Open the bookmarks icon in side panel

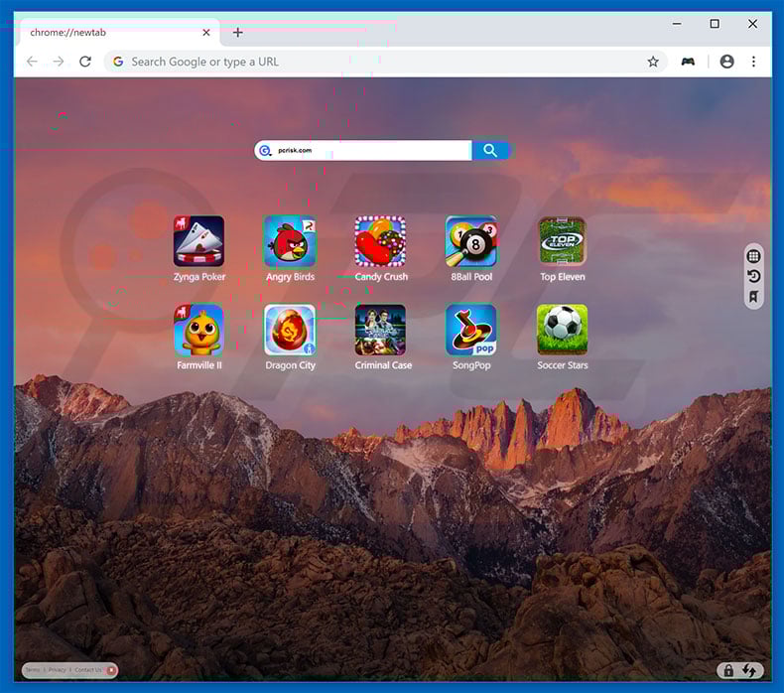[753, 296]
